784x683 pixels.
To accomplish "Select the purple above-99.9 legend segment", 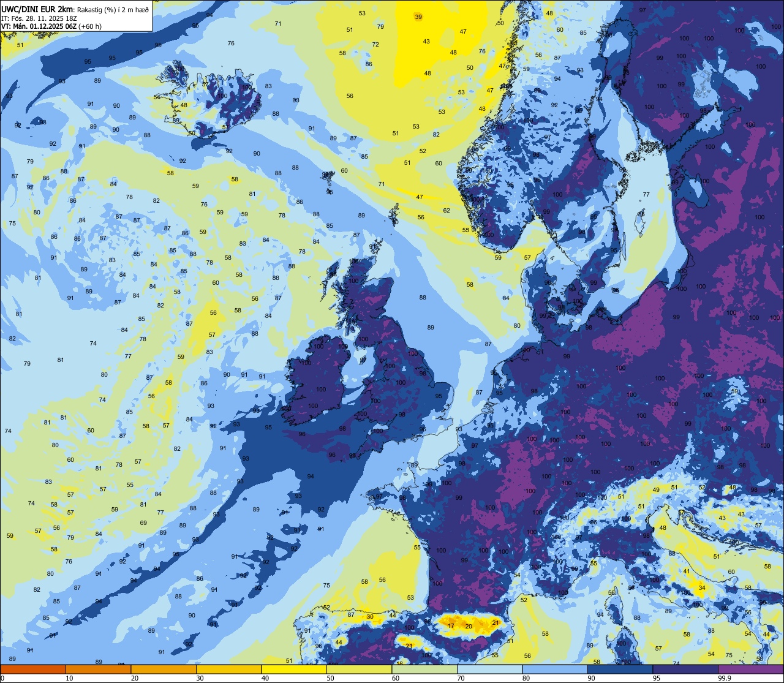I will point(750,669).
